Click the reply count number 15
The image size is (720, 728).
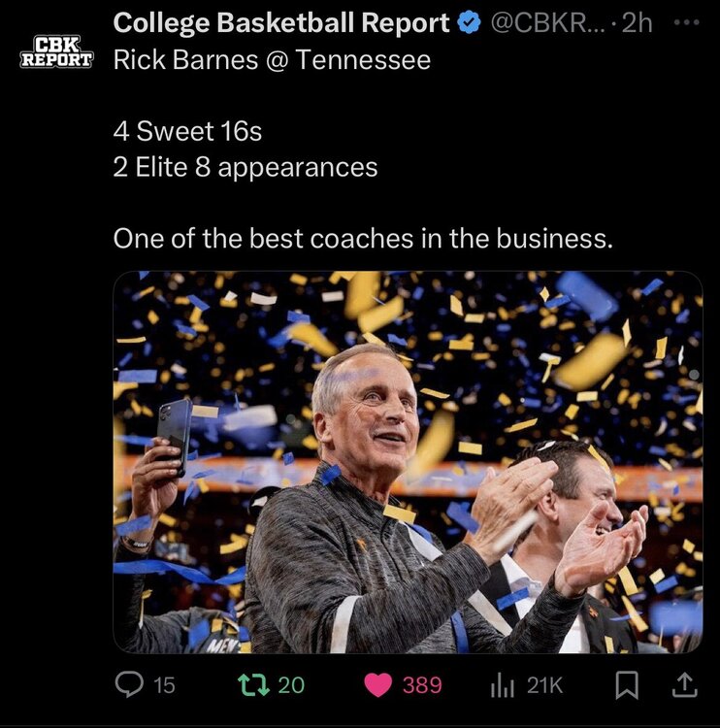[164, 685]
